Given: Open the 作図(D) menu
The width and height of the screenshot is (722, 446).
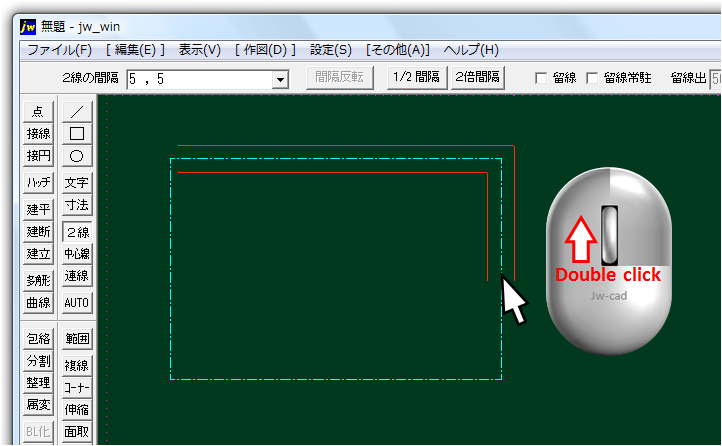Looking at the screenshot, I should pyautogui.click(x=266, y=49).
